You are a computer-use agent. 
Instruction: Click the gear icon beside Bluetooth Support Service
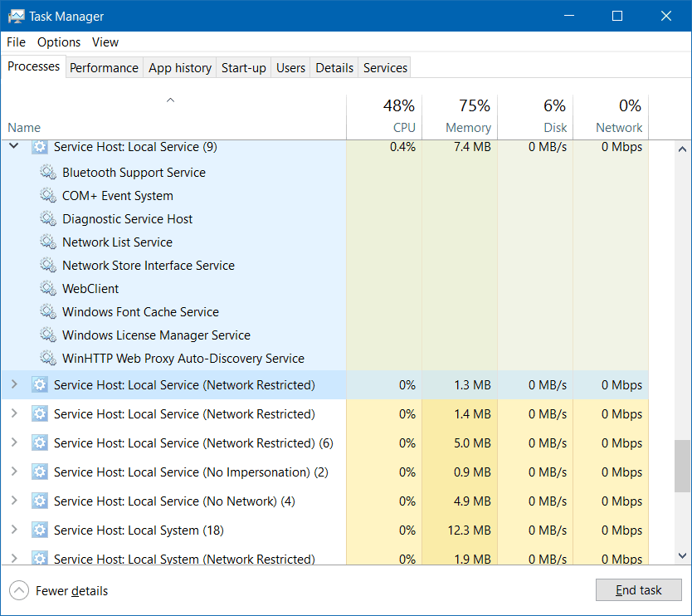[x=47, y=173]
